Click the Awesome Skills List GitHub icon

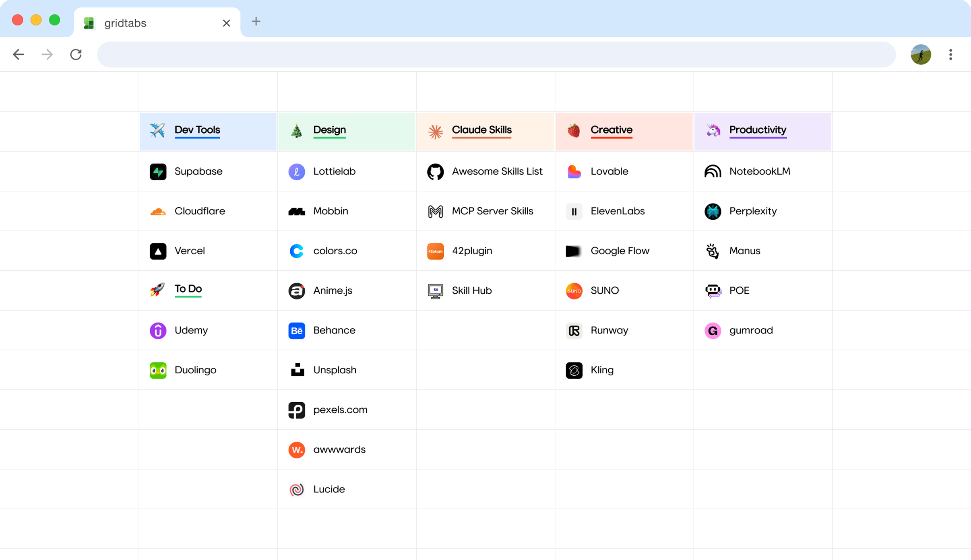(435, 172)
